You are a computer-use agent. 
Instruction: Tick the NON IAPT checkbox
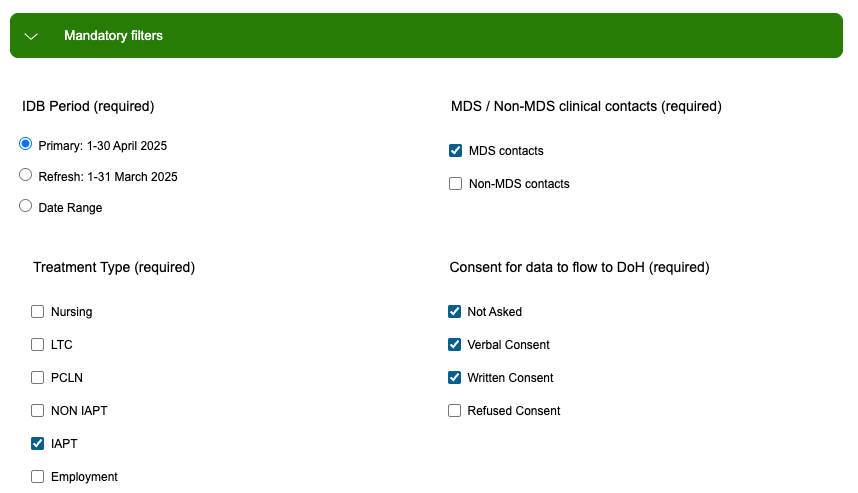point(38,410)
